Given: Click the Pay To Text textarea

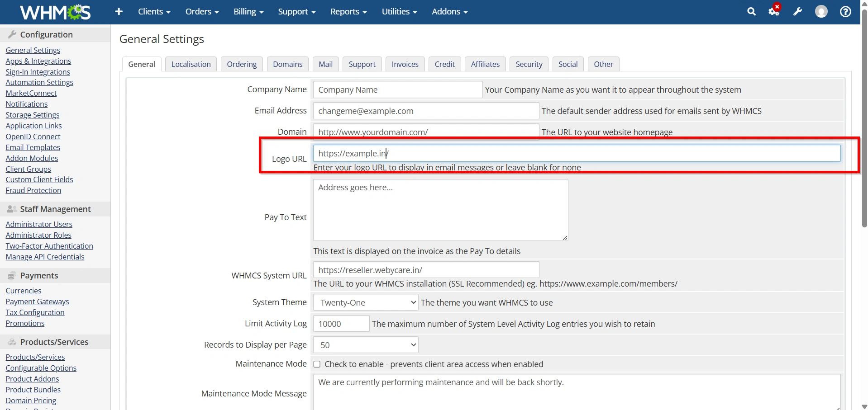Looking at the screenshot, I should (x=440, y=210).
